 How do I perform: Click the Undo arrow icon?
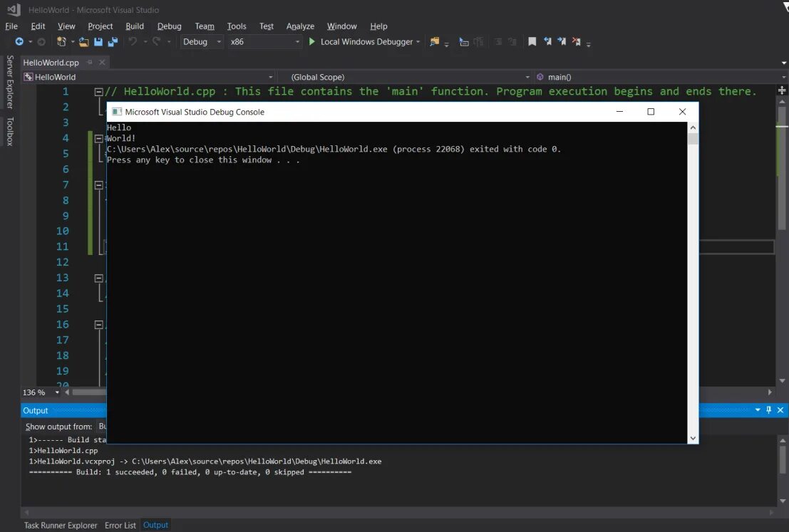pyautogui.click(x=133, y=41)
